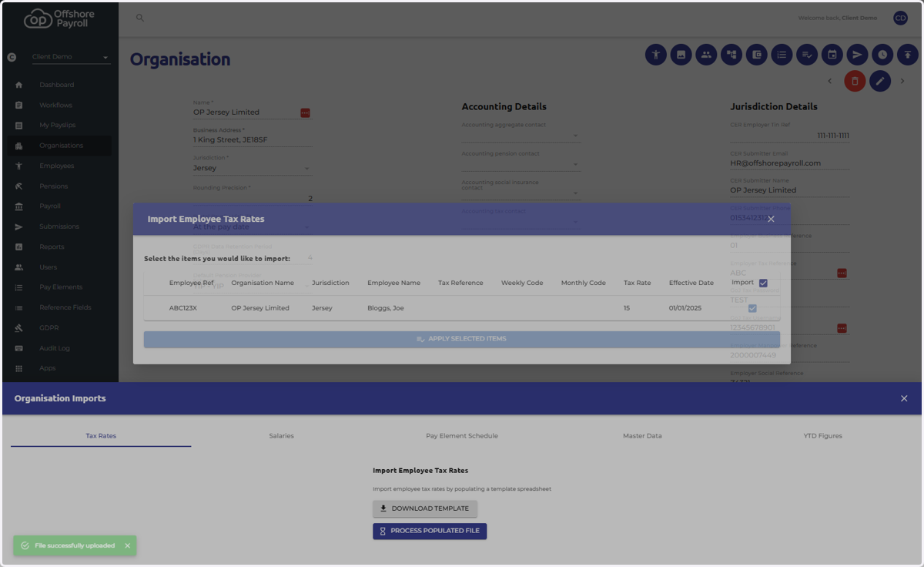924x567 pixels.
Task: Click the hierarchy tree toolbar icon
Action: click(x=731, y=55)
